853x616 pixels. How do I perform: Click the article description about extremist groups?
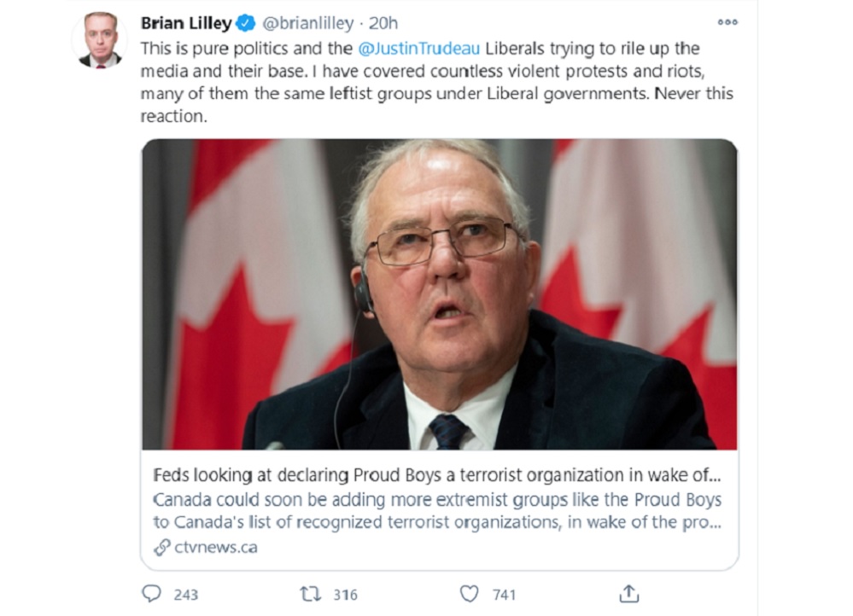437,510
